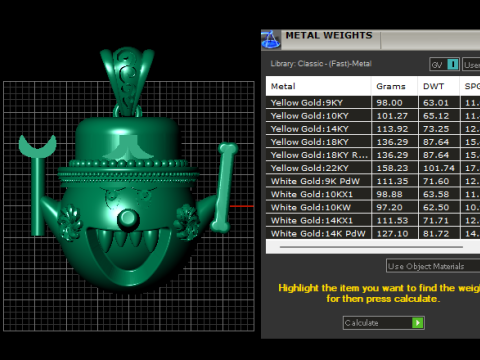Select the Yellow Gold:10KY row
Image resolution: width=480 pixels, height=360 pixels.
tap(373, 116)
